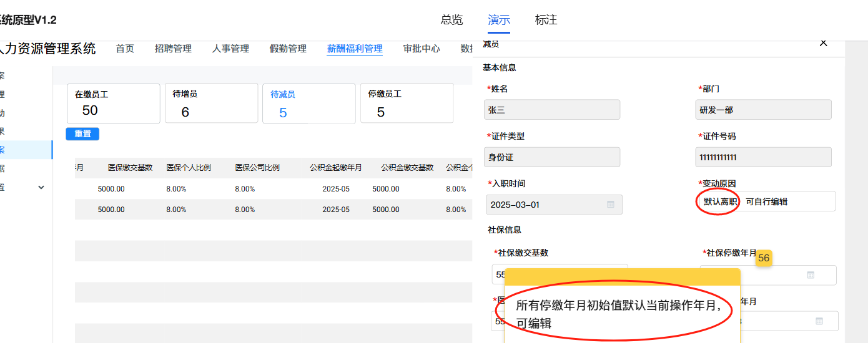Click the blue 重置 button

[x=82, y=134]
